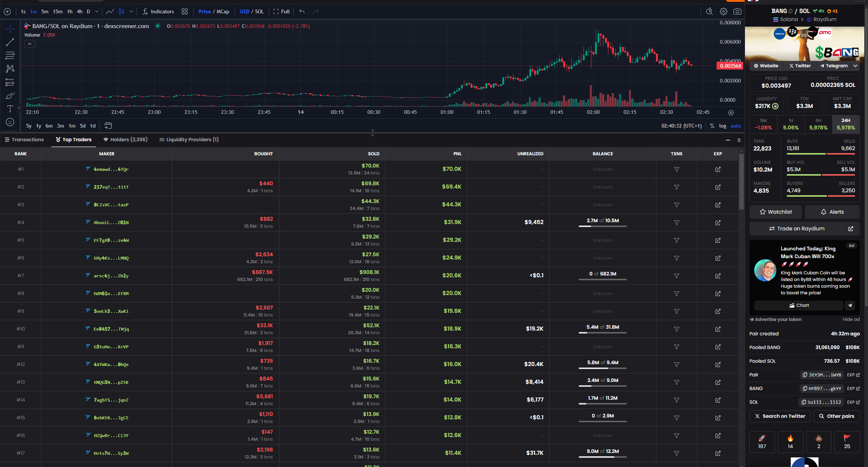
Task: Open the token Twitter link
Action: pyautogui.click(x=800, y=66)
